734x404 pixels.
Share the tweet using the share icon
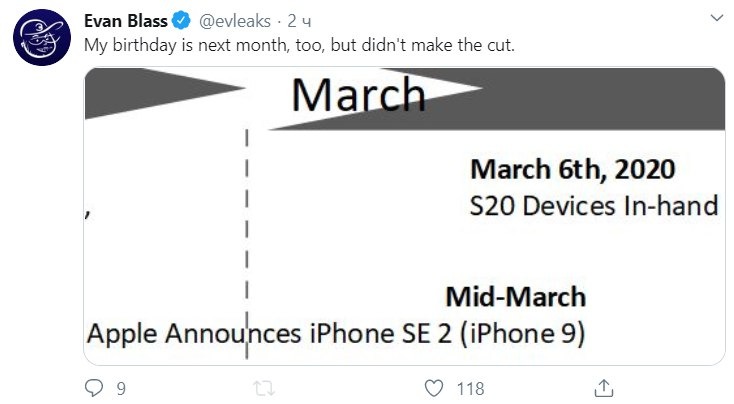coord(603,387)
